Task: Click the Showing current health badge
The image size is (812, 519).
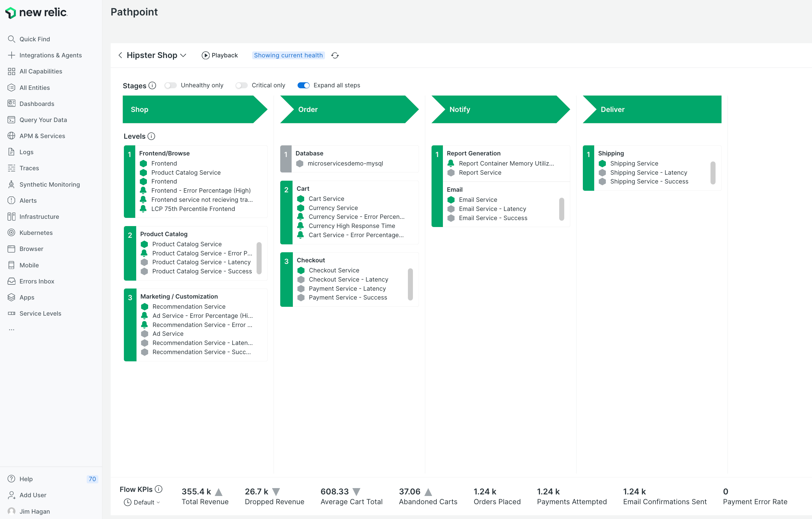Action: click(288, 55)
